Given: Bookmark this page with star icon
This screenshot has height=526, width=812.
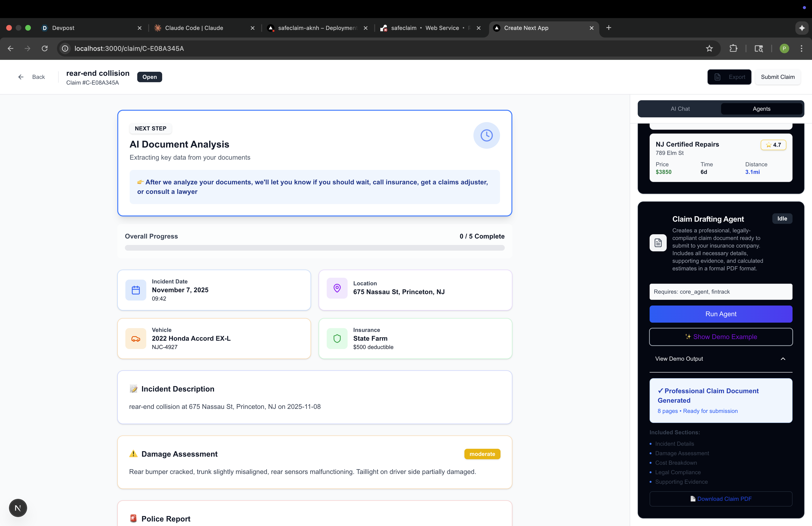Looking at the screenshot, I should pos(709,48).
